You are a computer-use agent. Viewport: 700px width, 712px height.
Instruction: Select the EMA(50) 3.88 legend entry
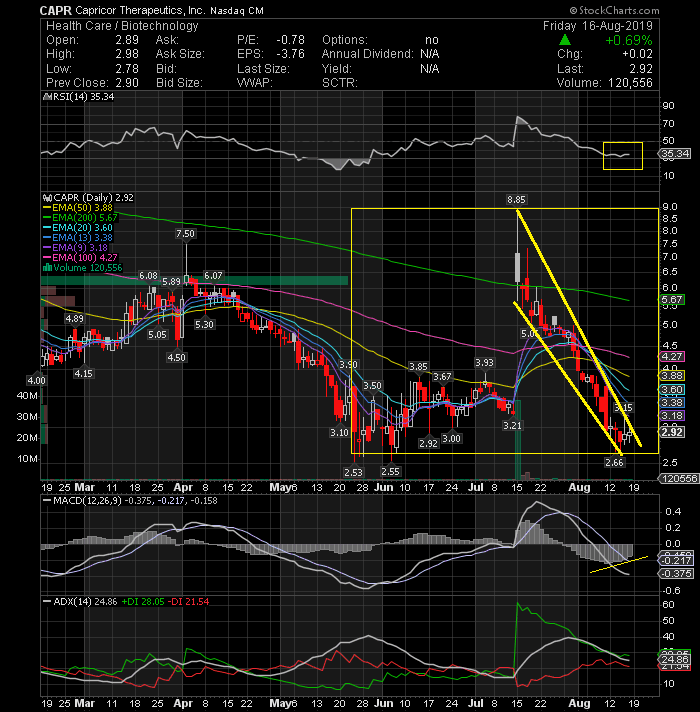point(78,208)
